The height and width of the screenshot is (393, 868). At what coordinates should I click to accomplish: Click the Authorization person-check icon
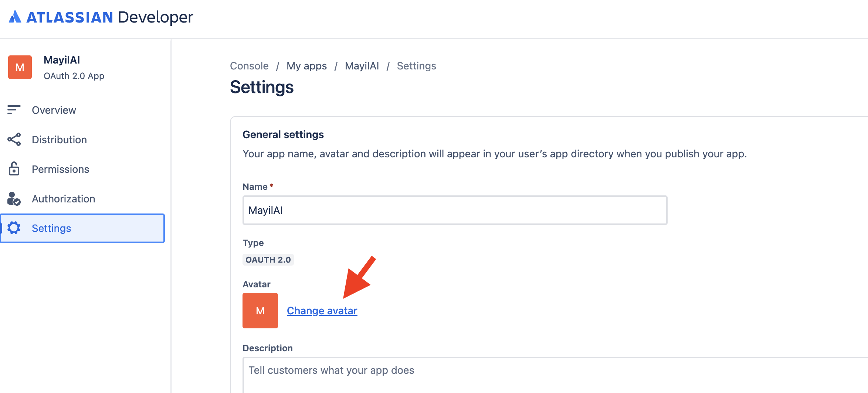(x=14, y=199)
